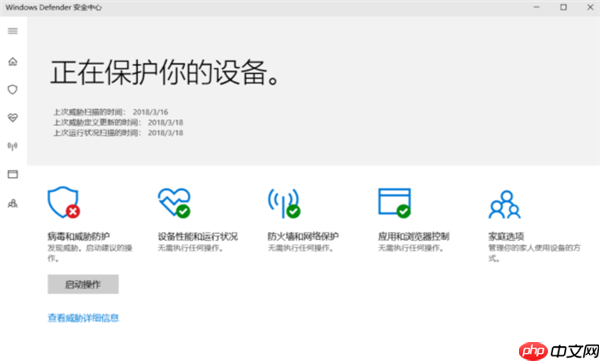
Task: Click the large heart device performance icon
Action: pos(174,203)
